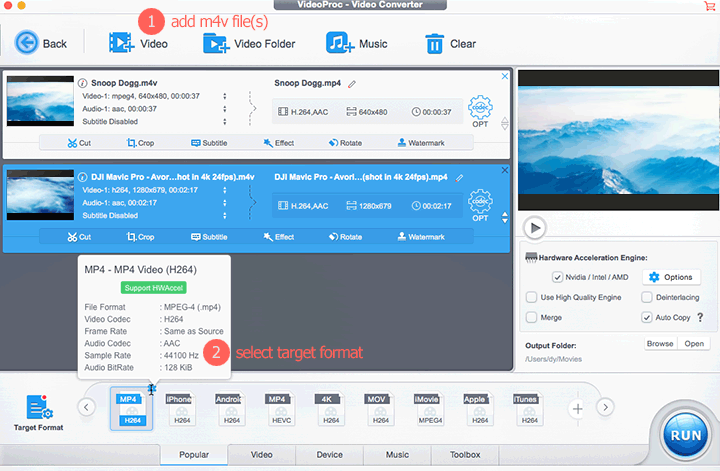Cut the DJI Mavic Pro video

(79, 237)
